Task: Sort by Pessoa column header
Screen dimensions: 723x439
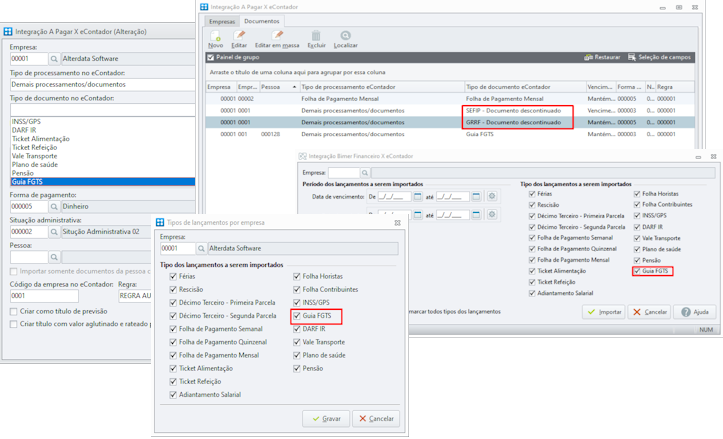Action: tap(279, 87)
